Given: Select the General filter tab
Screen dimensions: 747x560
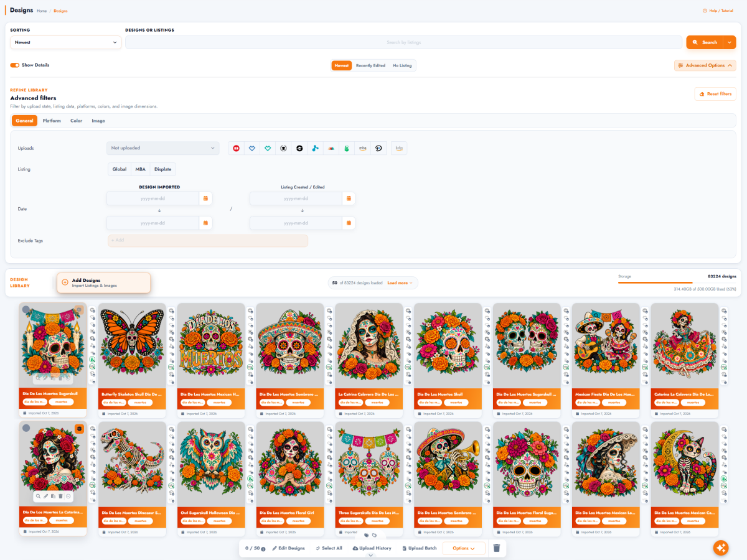Looking at the screenshot, I should point(25,121).
